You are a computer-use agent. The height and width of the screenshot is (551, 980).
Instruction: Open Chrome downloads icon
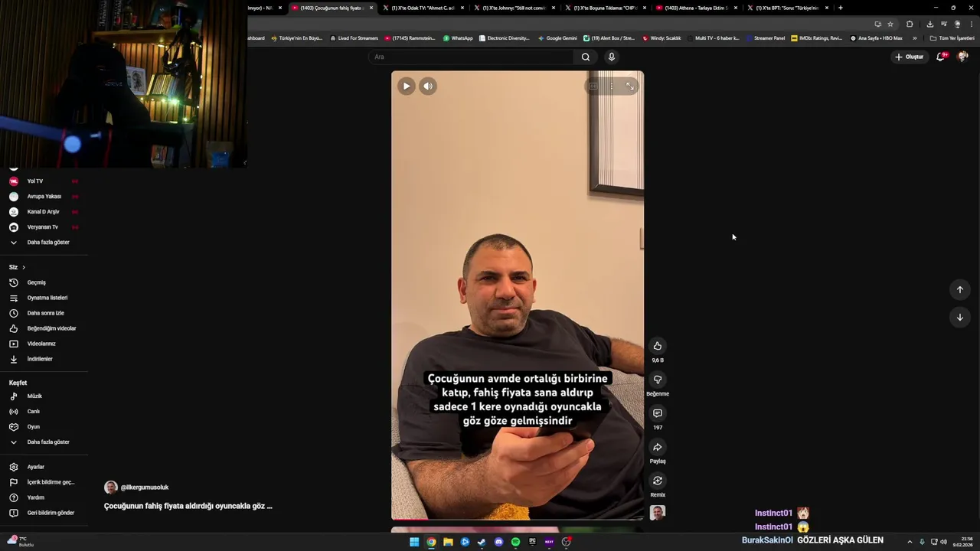(x=929, y=24)
